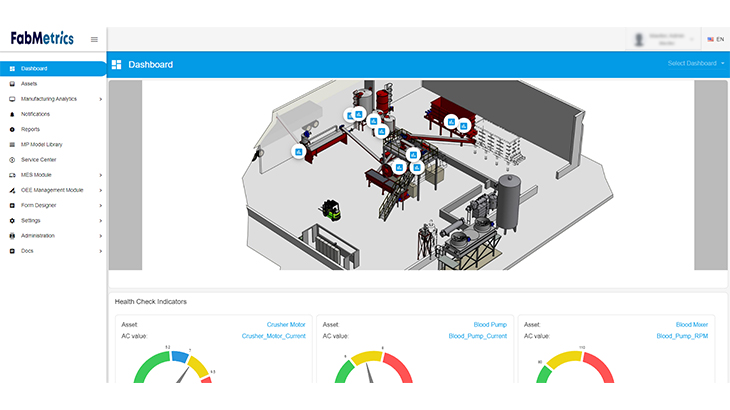Click the leftmost asset marker on crusher

coord(298,152)
